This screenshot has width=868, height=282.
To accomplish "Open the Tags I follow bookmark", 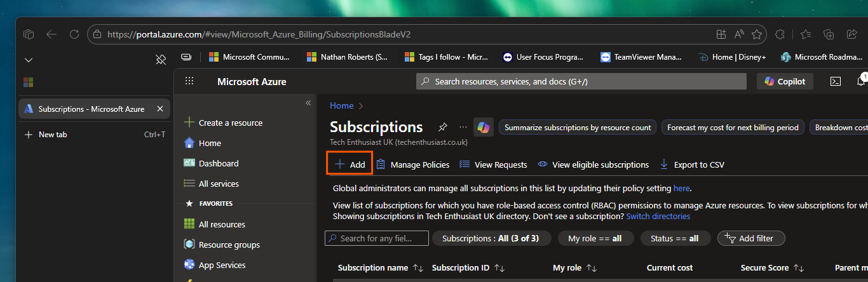I will tap(446, 57).
